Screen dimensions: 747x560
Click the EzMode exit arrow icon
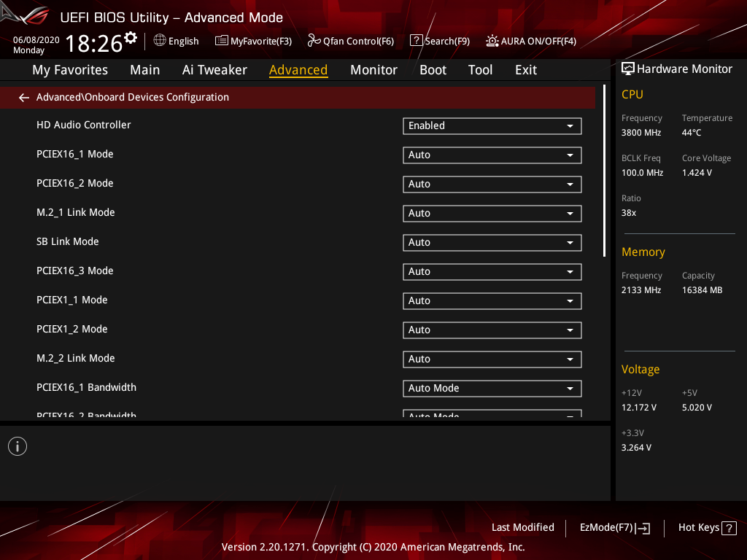(643, 528)
